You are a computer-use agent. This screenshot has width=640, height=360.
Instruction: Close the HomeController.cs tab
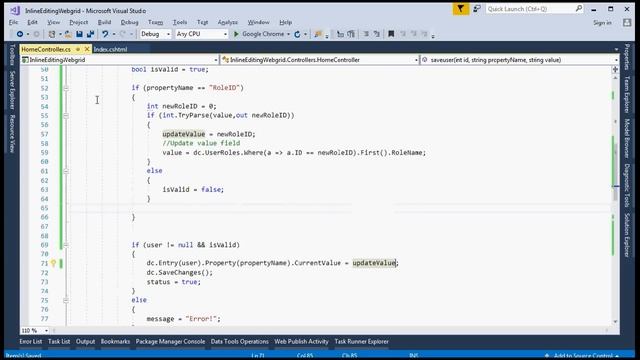(87, 49)
